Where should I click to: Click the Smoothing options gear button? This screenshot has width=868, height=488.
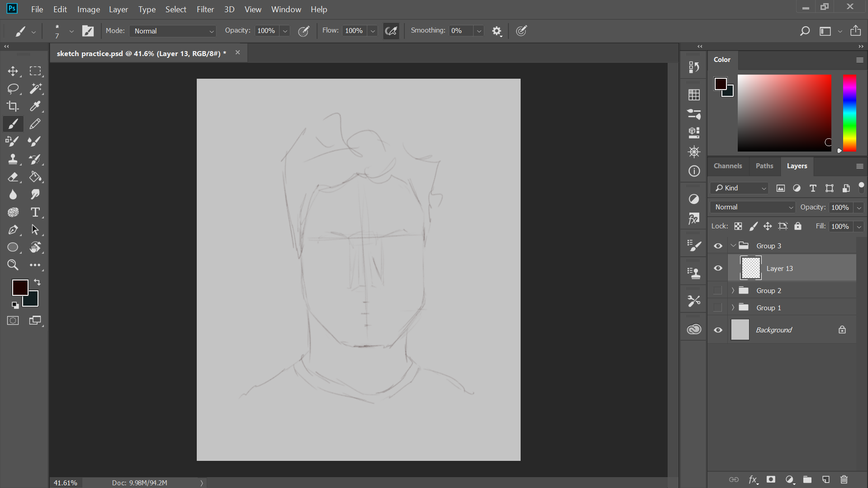tap(497, 31)
